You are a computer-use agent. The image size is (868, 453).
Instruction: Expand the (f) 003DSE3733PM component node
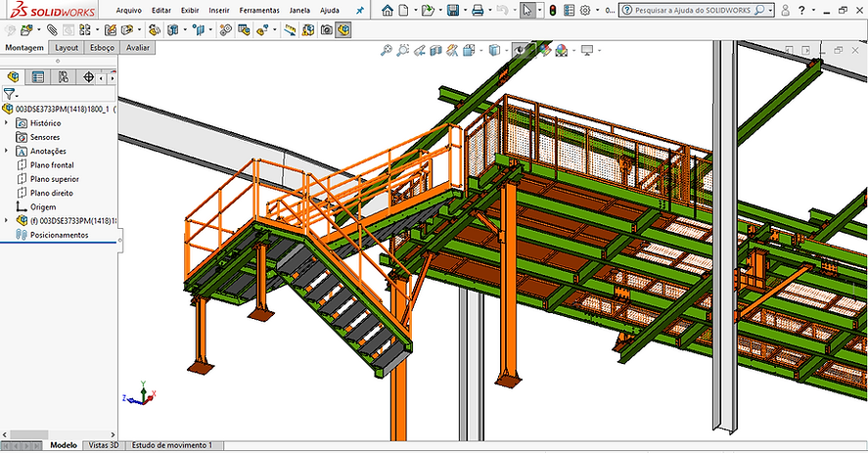6,220
